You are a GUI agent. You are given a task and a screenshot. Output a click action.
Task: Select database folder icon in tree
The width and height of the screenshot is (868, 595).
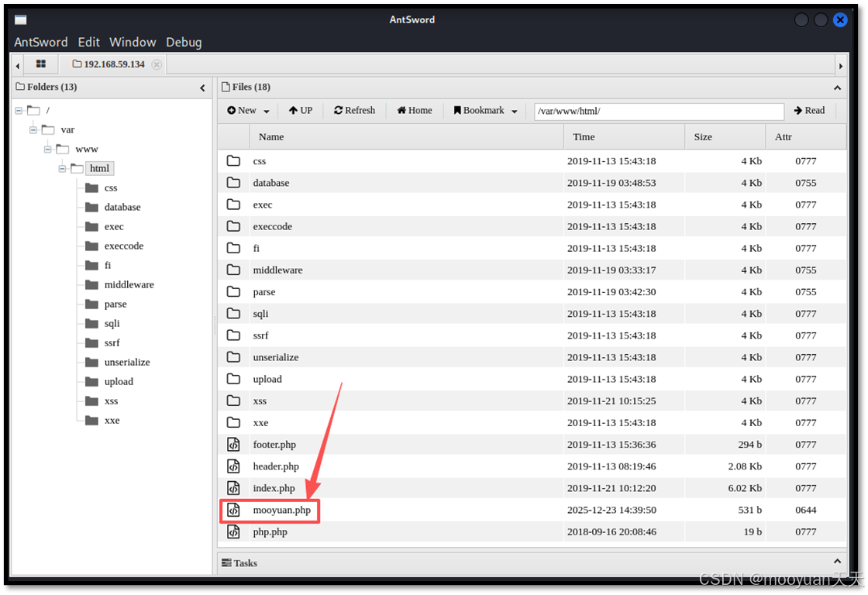pyautogui.click(x=92, y=208)
